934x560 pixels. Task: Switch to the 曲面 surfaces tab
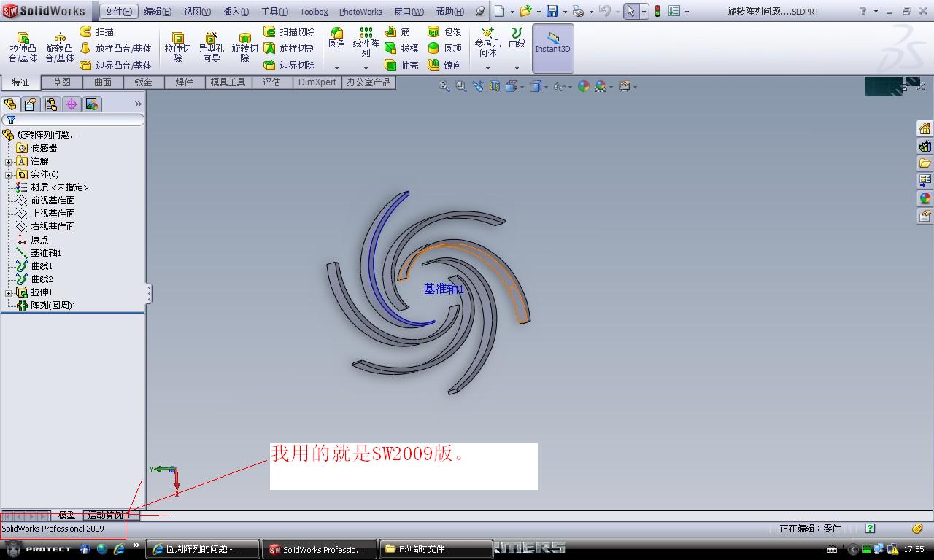[103, 82]
